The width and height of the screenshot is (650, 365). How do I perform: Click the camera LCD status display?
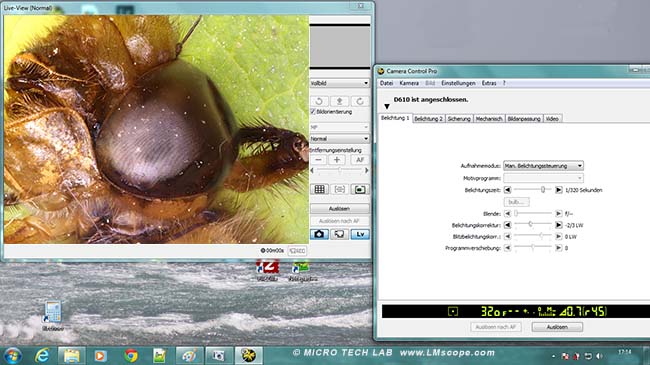click(x=516, y=311)
